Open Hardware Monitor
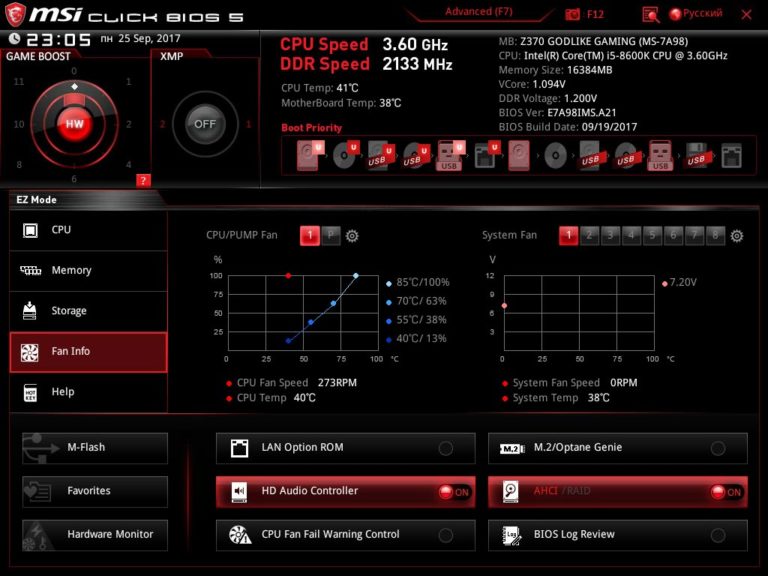The height and width of the screenshot is (576, 768). click(x=95, y=535)
